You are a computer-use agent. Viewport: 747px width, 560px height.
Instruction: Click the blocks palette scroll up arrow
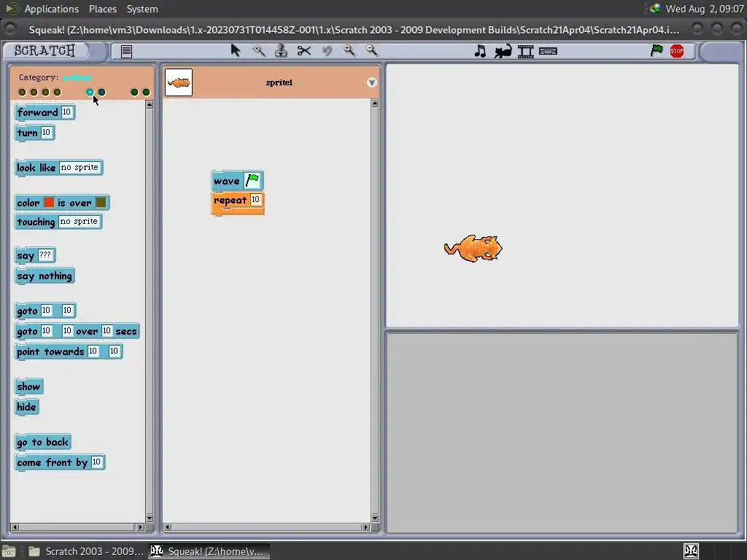150,105
